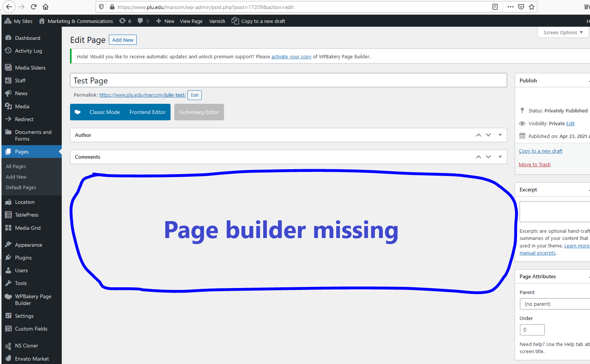Click View Page in admin bar
Screen dimensions: 590x364
pyautogui.click(x=191, y=21)
